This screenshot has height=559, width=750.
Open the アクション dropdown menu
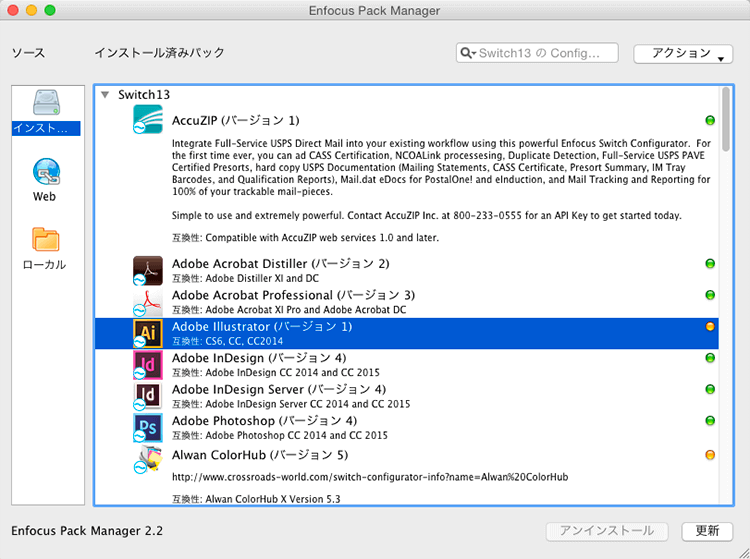[682, 53]
